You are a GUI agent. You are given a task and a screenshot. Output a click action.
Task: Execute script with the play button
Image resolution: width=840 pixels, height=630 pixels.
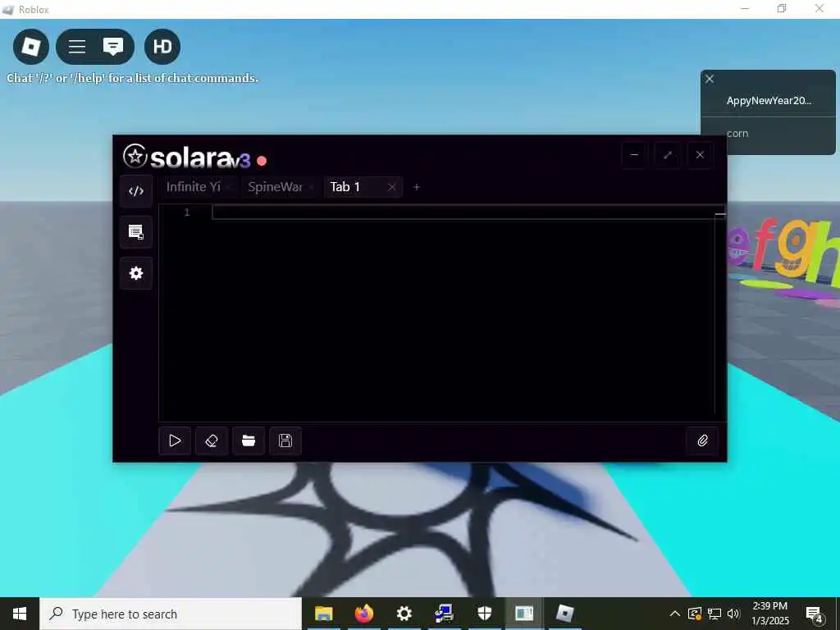[x=175, y=441]
